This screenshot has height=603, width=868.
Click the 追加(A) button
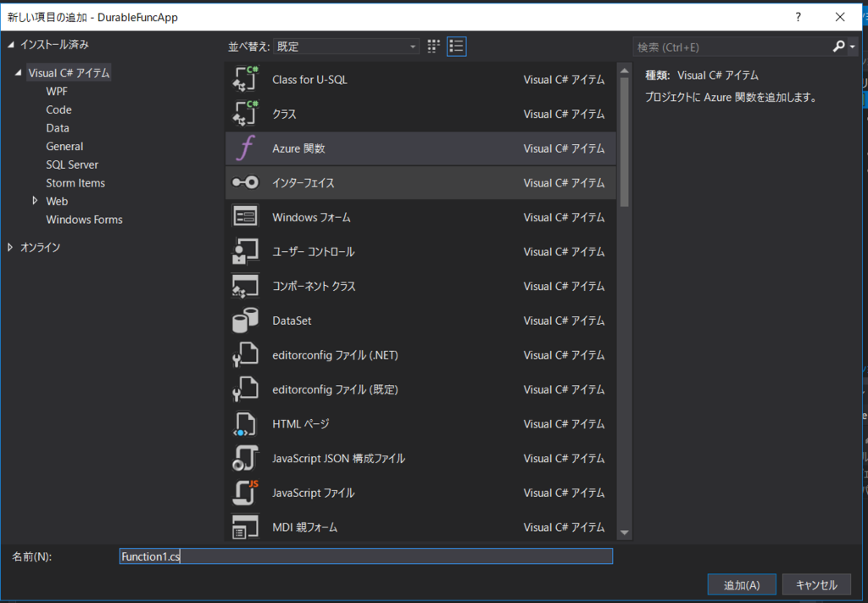742,584
